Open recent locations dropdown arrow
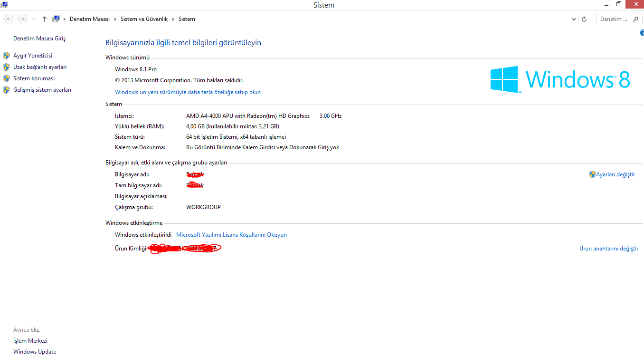Screen dimensions: 644x356 coord(34,19)
